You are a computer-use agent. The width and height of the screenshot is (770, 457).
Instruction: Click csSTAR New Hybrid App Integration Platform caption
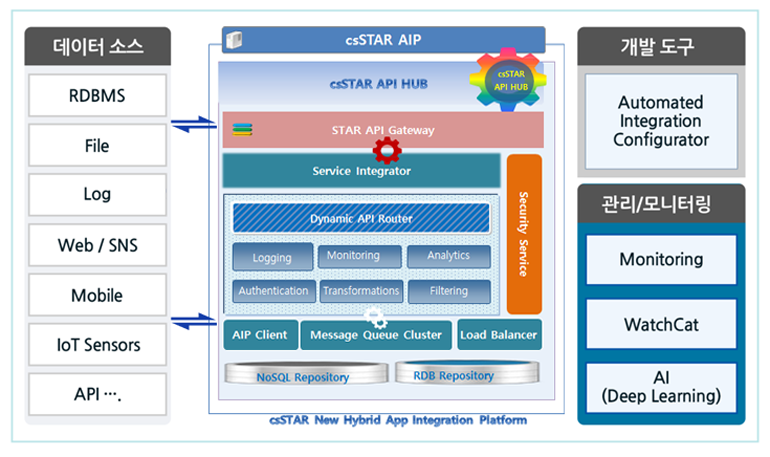398,421
